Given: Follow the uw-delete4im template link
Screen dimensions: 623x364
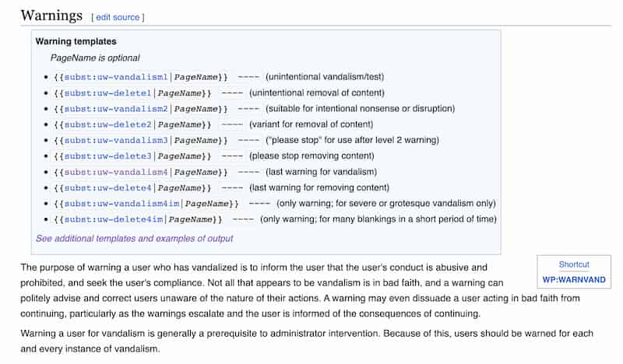Looking at the screenshot, I should [x=113, y=219].
